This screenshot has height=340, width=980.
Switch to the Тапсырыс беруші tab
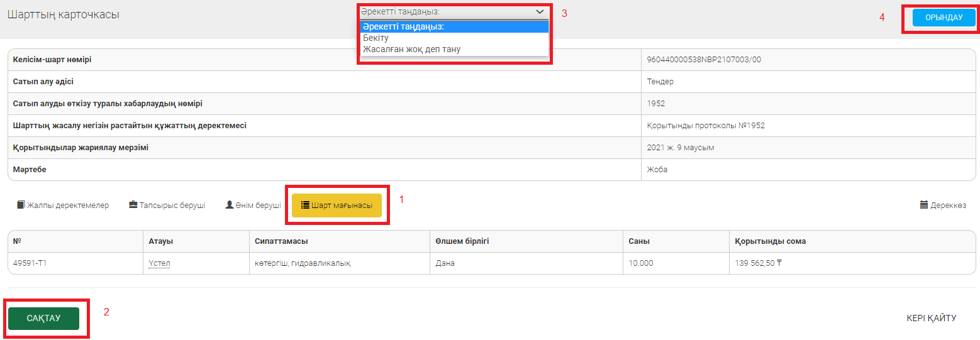[172, 206]
